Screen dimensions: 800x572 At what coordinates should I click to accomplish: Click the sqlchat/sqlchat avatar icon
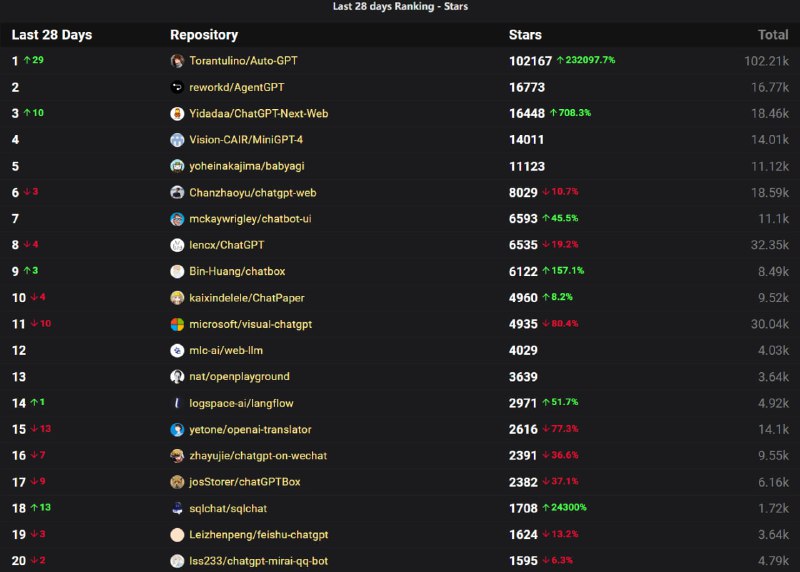click(177, 508)
